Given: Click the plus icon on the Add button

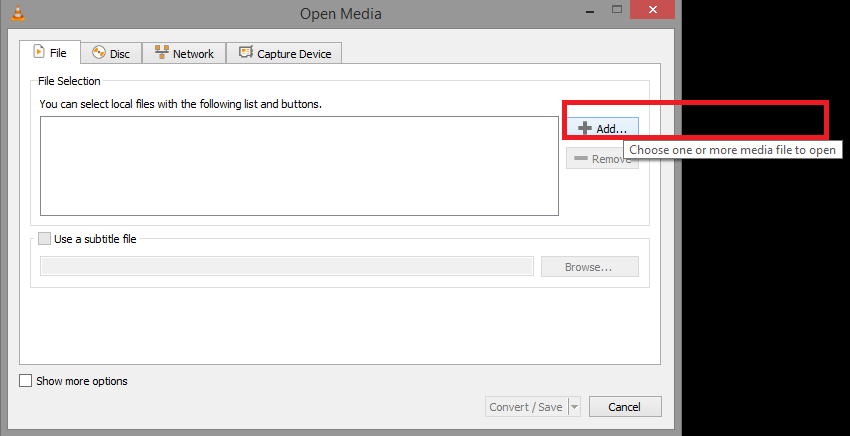Looking at the screenshot, I should [x=585, y=128].
